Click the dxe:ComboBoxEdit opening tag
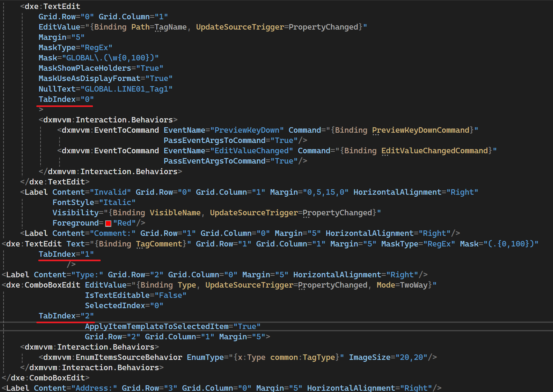 tap(41, 285)
